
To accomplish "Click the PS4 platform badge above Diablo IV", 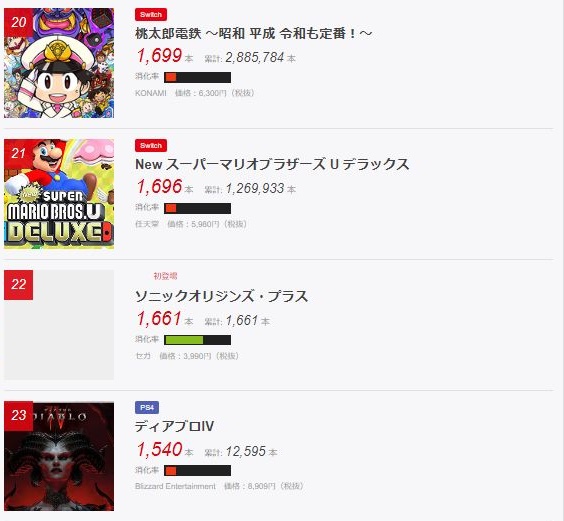I will click(147, 408).
